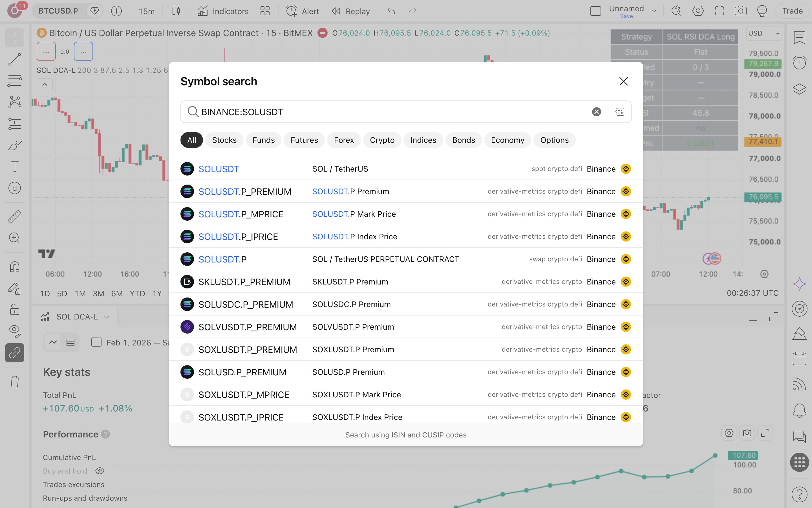
Task: Select the trend line drawing tool
Action: tap(14, 60)
